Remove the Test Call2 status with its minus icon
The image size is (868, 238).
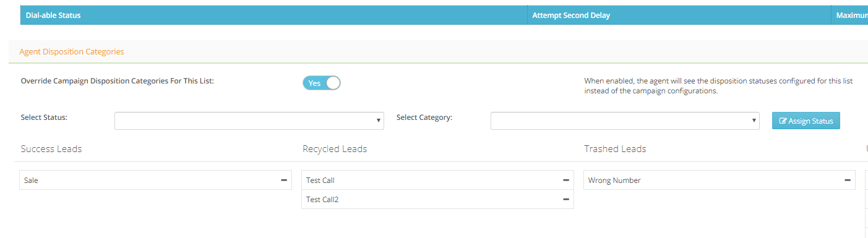click(566, 199)
